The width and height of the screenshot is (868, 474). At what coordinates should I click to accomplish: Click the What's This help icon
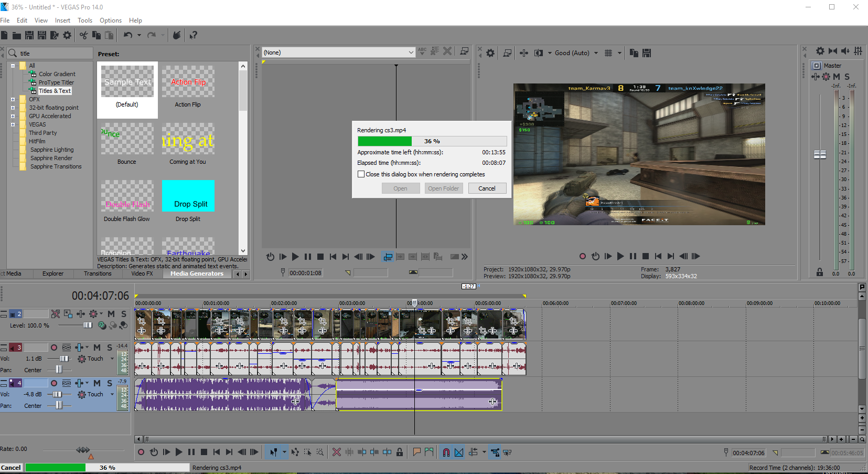pos(193,35)
